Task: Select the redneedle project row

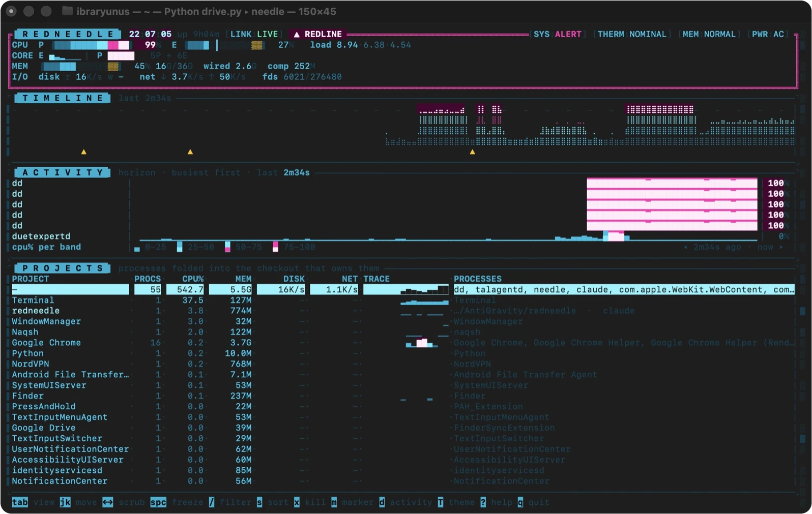Action: click(403, 311)
